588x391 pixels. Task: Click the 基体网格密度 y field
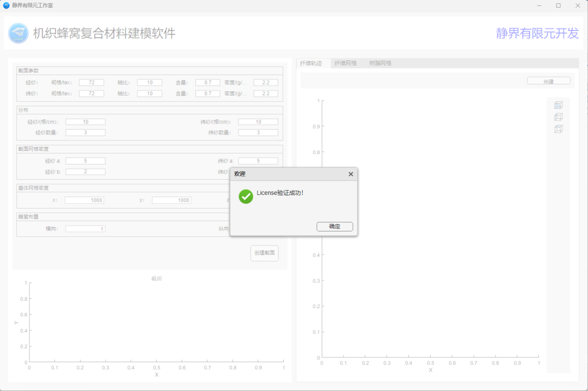[171, 200]
